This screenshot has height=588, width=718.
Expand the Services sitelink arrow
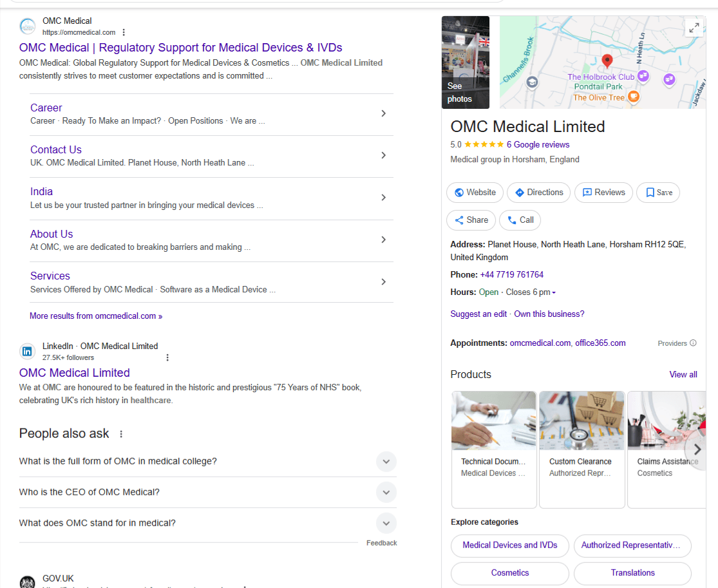click(x=384, y=282)
